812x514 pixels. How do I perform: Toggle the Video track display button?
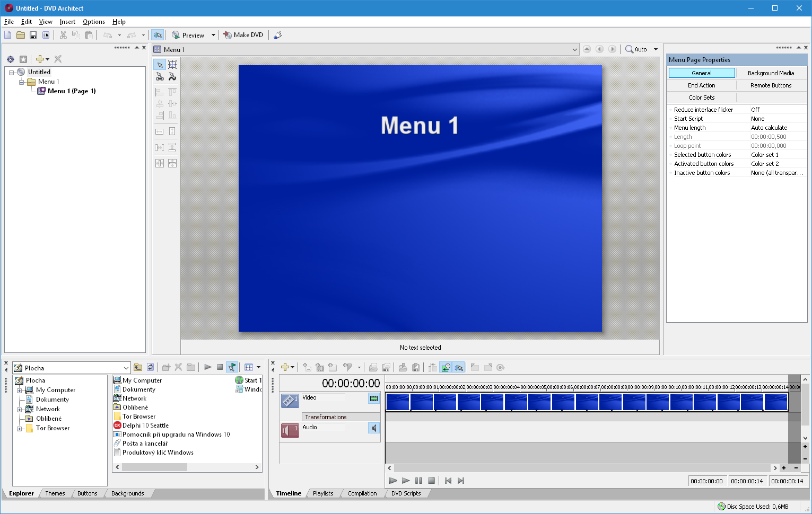(374, 398)
